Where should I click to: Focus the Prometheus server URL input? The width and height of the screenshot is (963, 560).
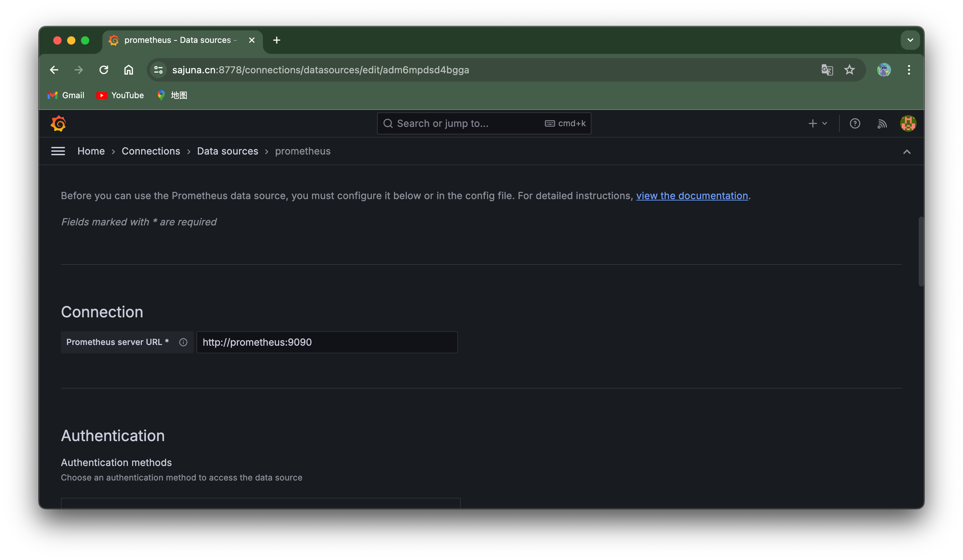[327, 342]
